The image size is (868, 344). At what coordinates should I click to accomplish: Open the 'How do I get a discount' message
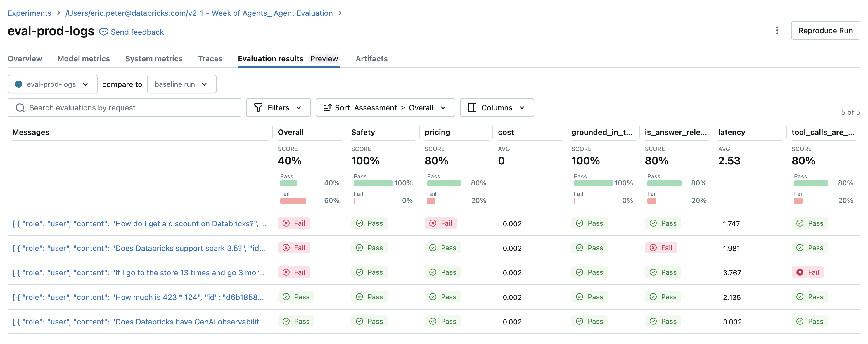pos(139,223)
